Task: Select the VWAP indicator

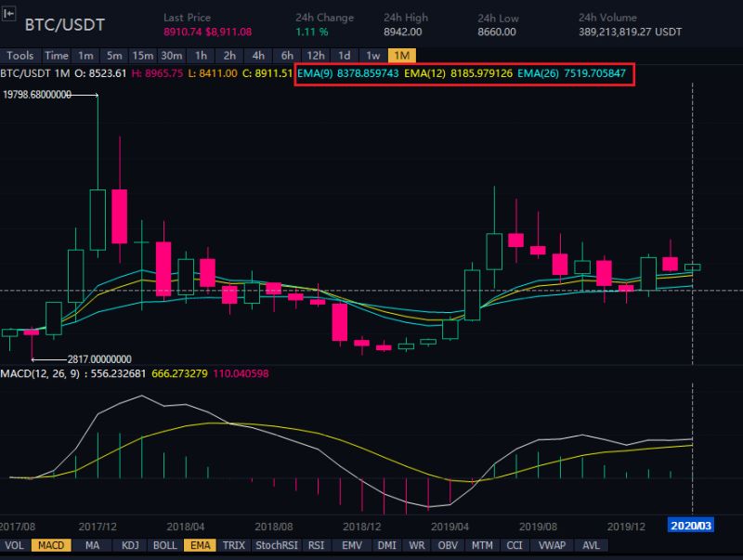Action: pos(553,545)
